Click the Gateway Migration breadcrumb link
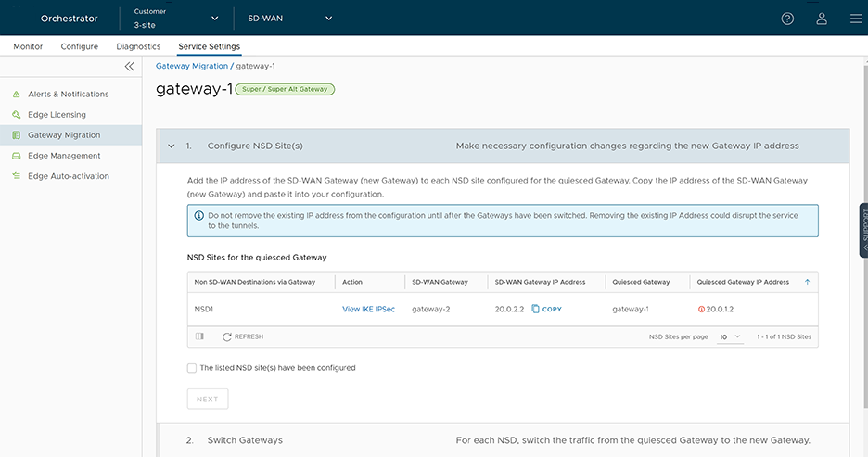The width and height of the screenshot is (868, 457). pos(191,67)
